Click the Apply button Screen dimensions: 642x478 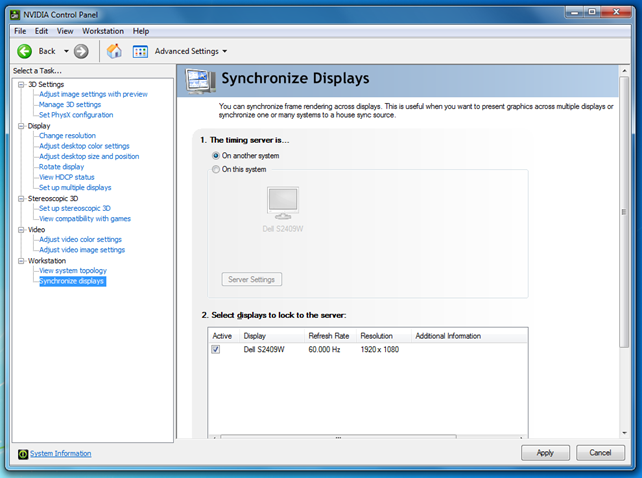tap(545, 453)
